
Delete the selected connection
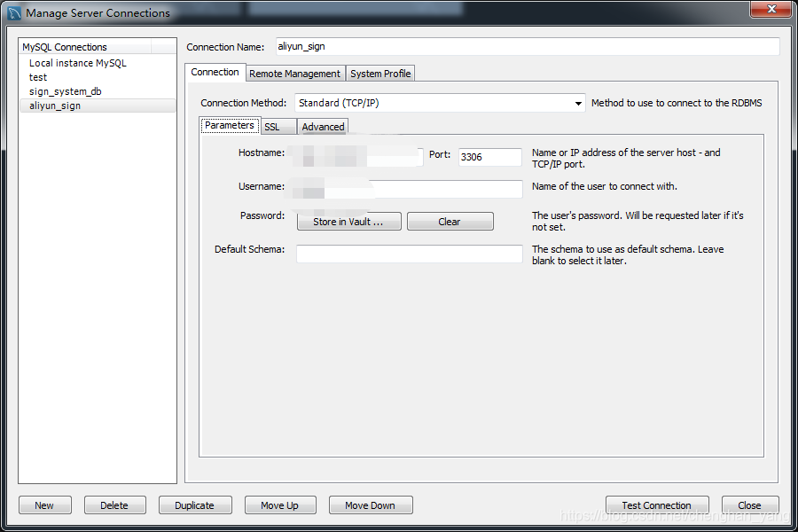tap(115, 505)
